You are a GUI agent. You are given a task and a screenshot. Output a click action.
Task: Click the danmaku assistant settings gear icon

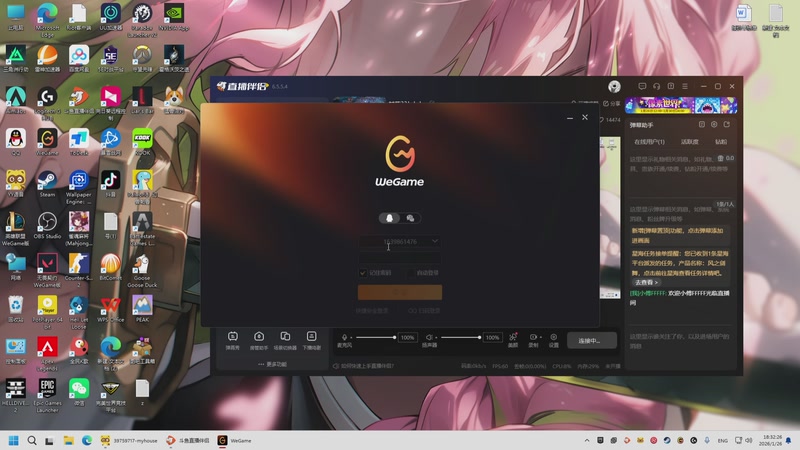714,124
